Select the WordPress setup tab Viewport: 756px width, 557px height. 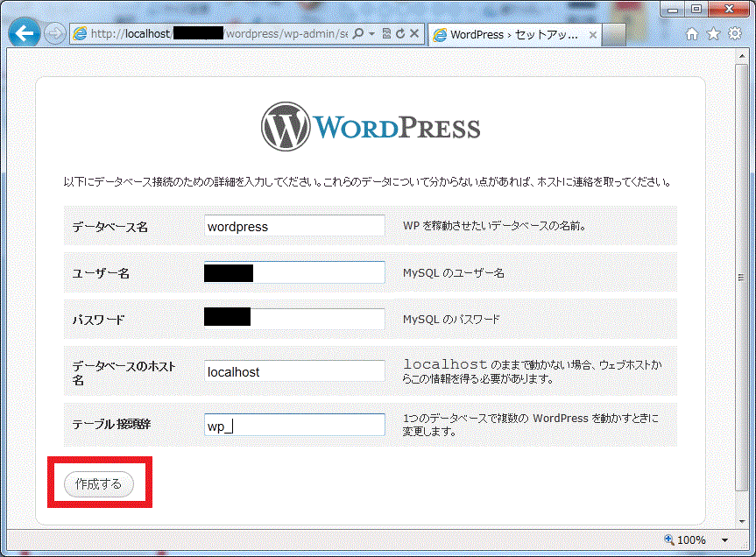pyautogui.click(x=508, y=35)
